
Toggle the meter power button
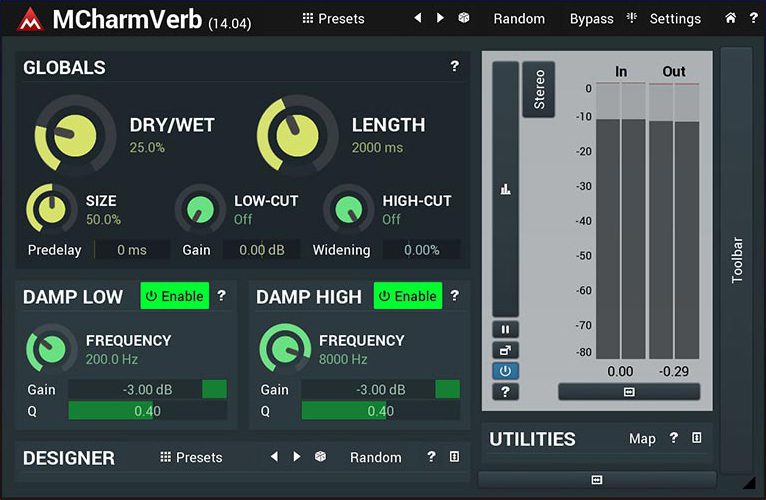[x=505, y=371]
